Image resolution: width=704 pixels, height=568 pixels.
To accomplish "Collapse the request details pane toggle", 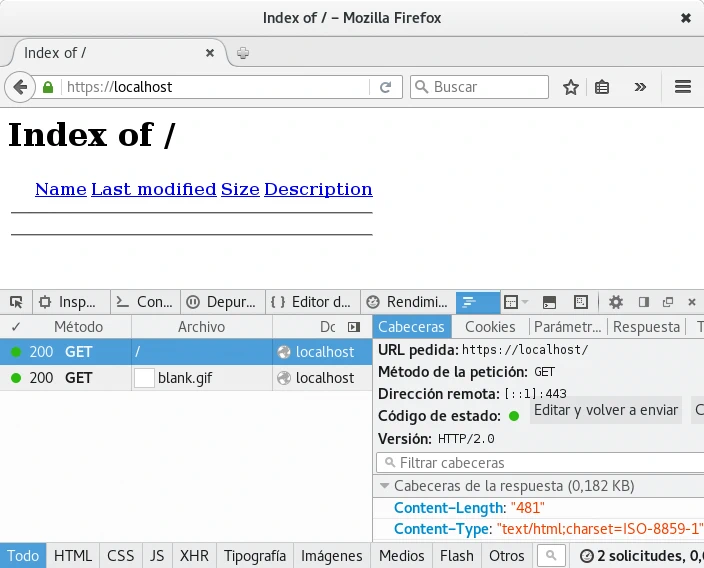I will coord(353,327).
